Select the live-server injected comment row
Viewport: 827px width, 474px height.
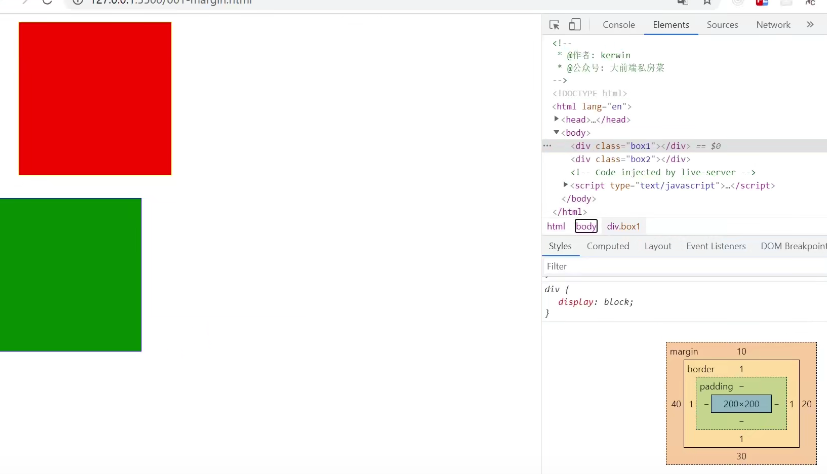point(685,172)
